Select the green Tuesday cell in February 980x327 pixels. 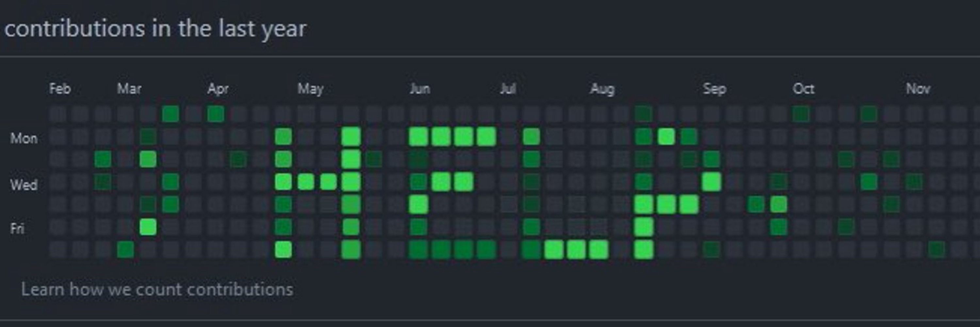(103, 159)
